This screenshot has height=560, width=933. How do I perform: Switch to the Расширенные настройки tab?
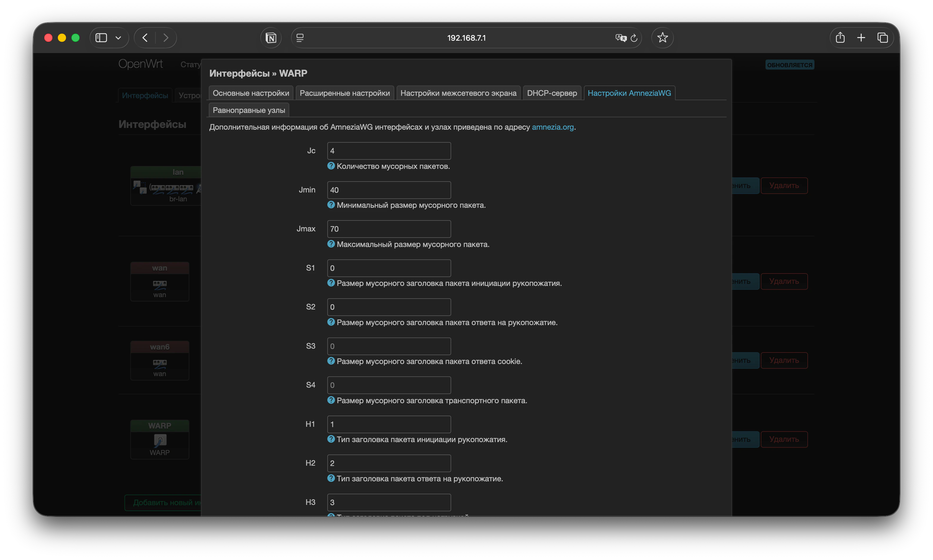345,93
